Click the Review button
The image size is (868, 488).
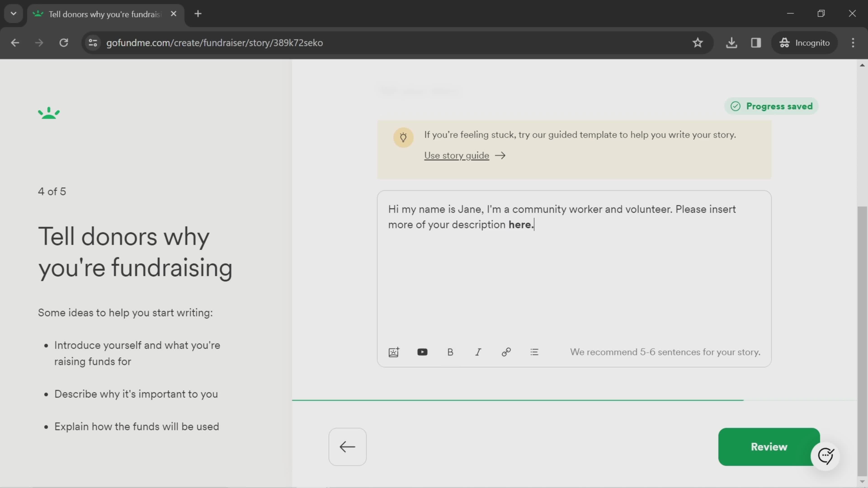(769, 446)
